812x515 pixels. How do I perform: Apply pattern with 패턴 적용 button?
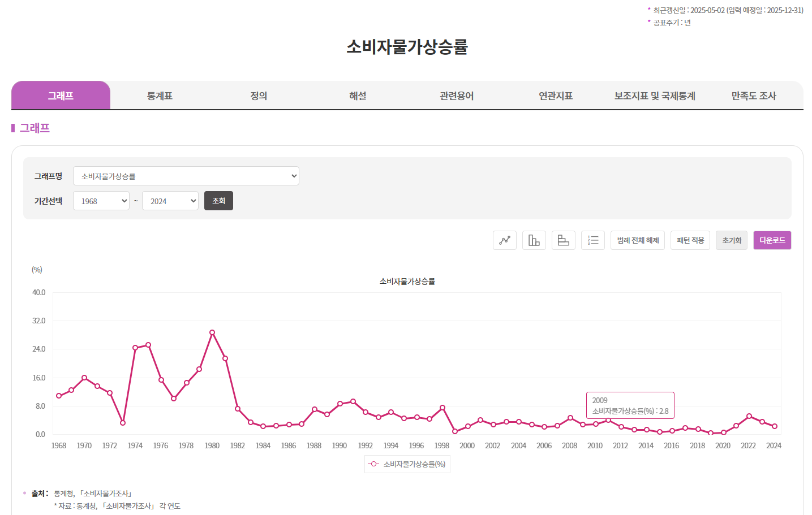coord(690,240)
